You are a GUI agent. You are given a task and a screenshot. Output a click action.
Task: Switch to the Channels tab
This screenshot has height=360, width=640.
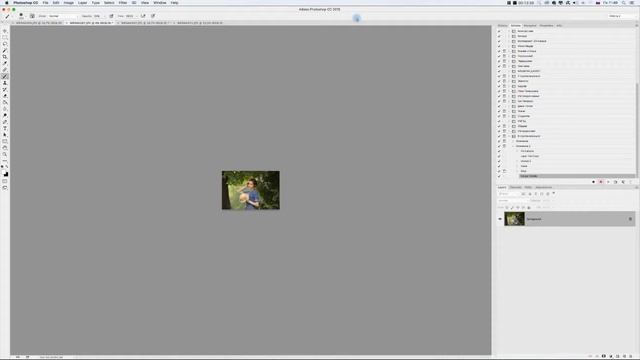(516, 187)
